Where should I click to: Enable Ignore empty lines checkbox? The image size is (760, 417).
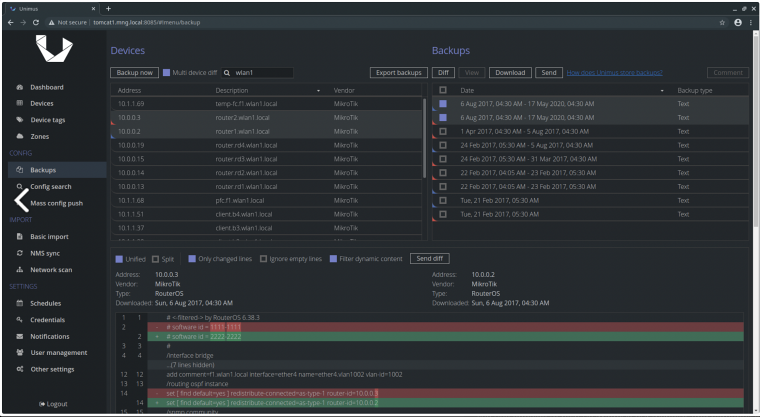[x=263, y=259]
